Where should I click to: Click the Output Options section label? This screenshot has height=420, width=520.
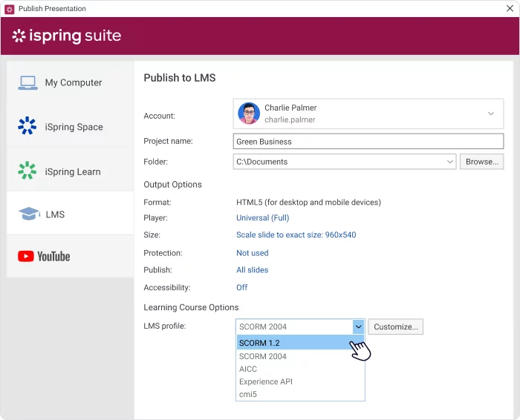pyautogui.click(x=172, y=185)
